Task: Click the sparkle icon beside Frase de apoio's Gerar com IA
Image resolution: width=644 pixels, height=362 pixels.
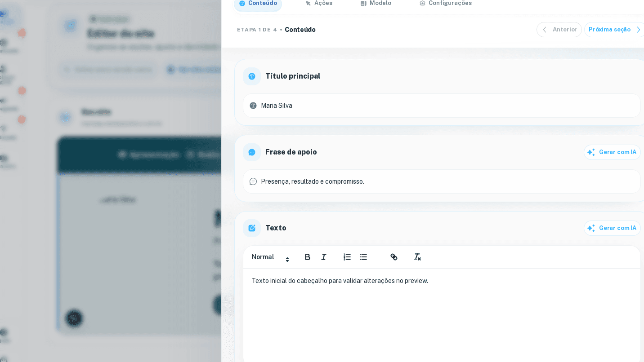Action: (x=591, y=153)
